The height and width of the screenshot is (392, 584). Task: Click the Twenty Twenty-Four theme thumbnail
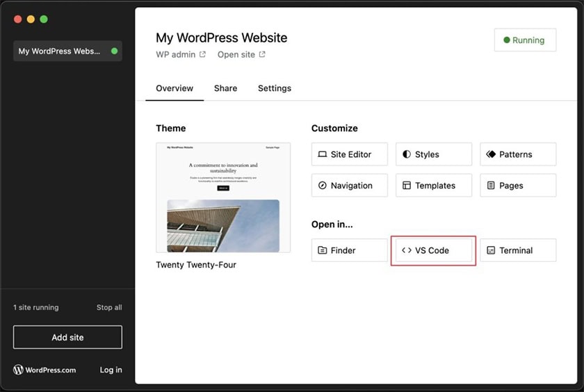[223, 197]
